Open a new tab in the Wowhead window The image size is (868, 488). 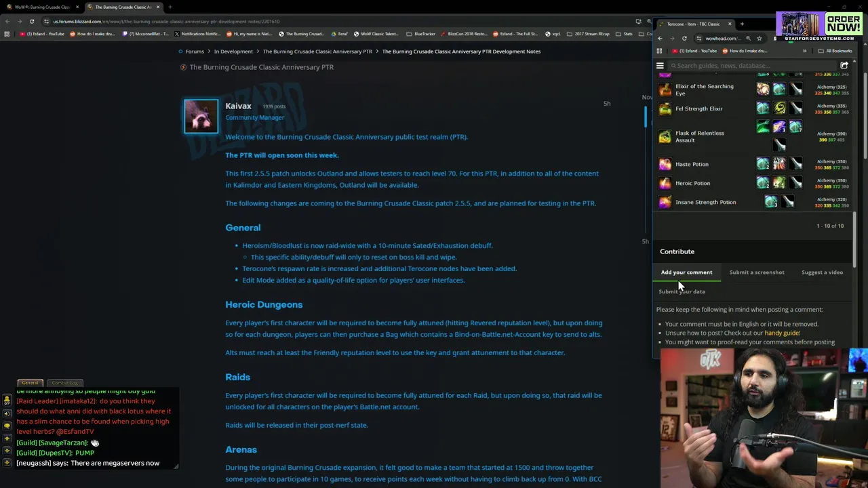coord(742,24)
